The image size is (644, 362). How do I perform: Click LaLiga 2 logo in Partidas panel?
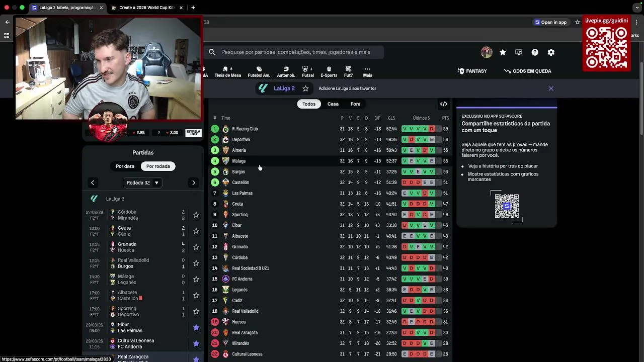(x=94, y=199)
